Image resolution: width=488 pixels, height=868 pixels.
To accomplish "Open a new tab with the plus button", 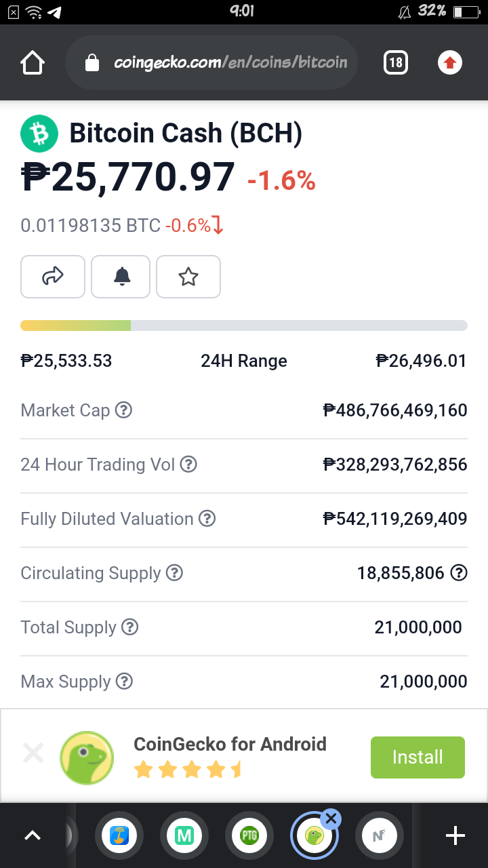I will coord(455,836).
